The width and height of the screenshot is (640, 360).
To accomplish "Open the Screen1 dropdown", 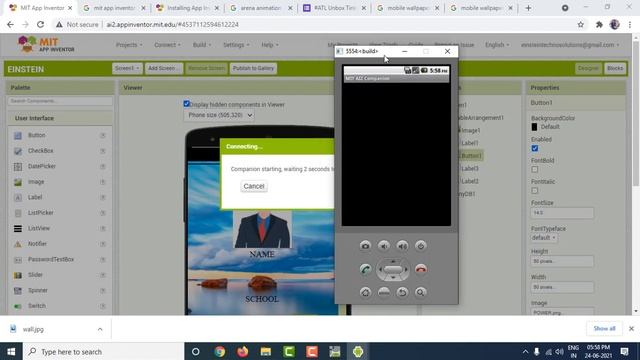I will pyautogui.click(x=127, y=68).
